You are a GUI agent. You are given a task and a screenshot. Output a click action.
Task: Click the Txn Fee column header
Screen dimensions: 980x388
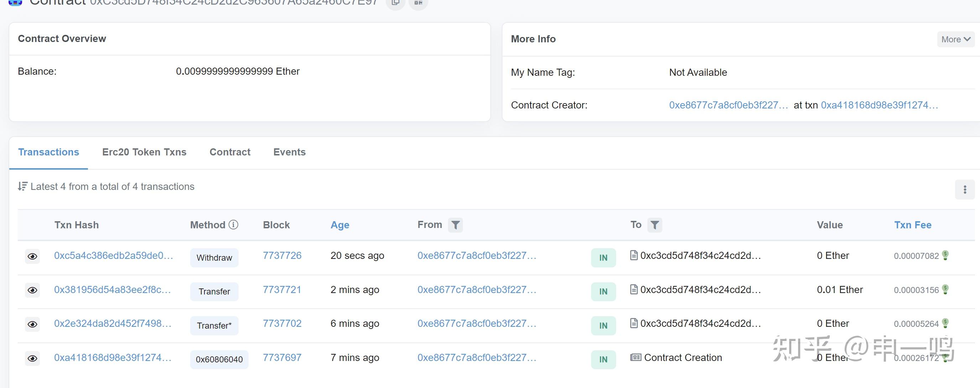click(x=912, y=225)
